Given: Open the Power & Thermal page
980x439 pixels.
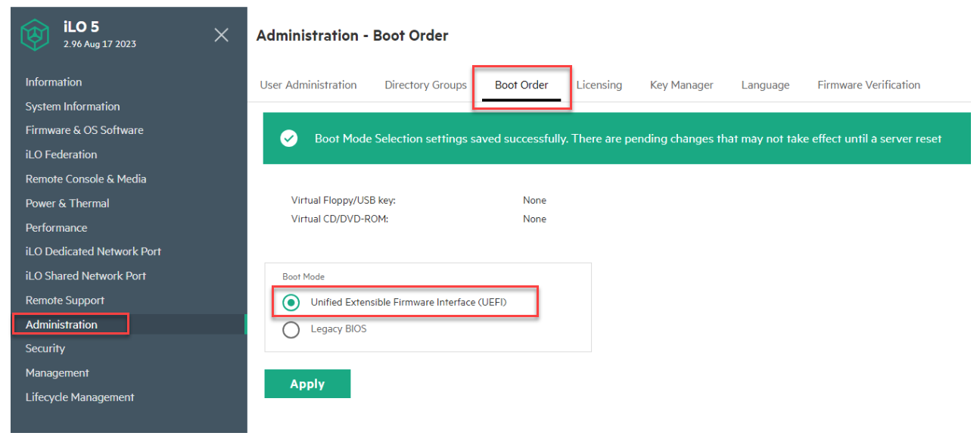Looking at the screenshot, I should 67,204.
